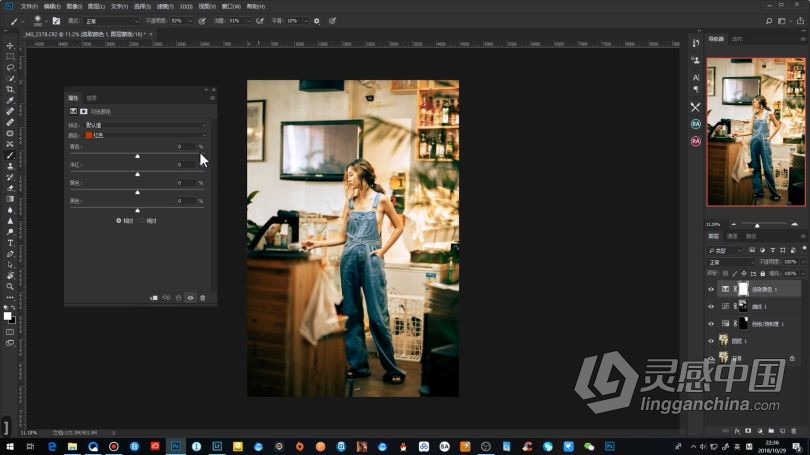Click the 青色 (Cyan) slider handle
Screen dimensions: 810x455
[x=137, y=156]
